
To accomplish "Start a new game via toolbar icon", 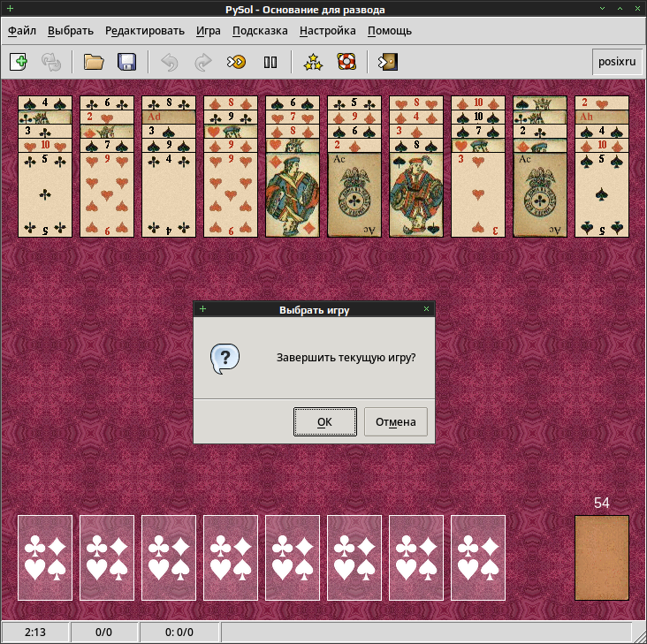I will click(19, 62).
